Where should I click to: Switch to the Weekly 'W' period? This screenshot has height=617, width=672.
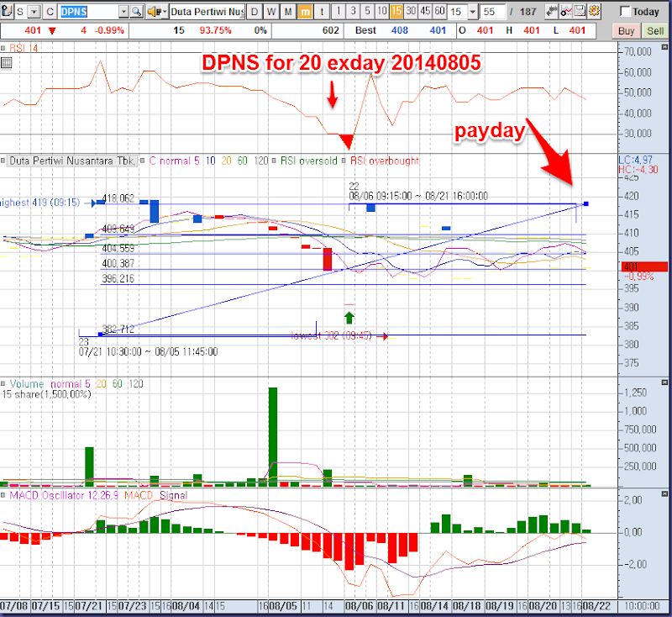tap(271, 12)
